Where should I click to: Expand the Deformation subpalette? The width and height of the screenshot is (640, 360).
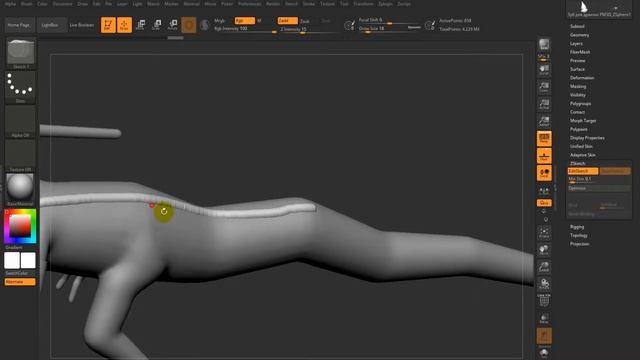582,78
